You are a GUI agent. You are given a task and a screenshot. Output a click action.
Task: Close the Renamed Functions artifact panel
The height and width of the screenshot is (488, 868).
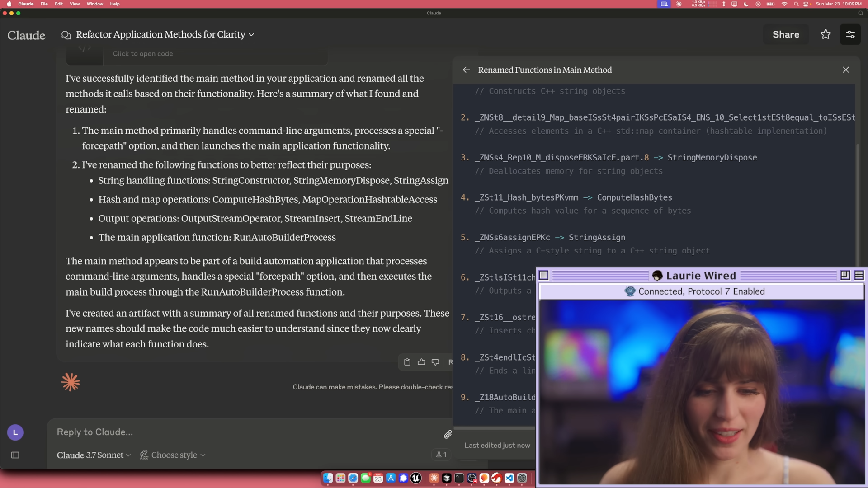pos(846,70)
